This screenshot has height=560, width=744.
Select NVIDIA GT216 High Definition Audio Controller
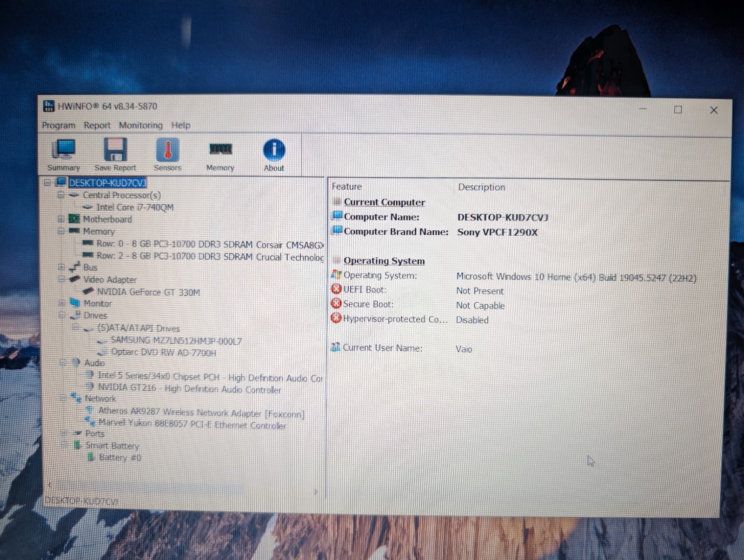(190, 388)
